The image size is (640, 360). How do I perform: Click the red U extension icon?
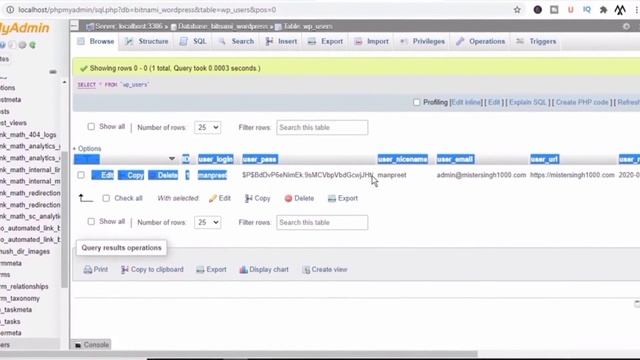click(571, 10)
